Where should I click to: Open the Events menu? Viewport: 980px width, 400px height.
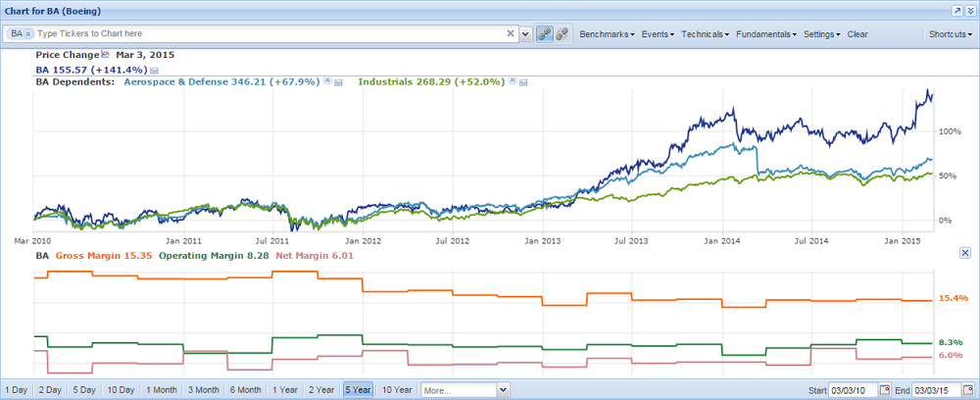tap(658, 34)
